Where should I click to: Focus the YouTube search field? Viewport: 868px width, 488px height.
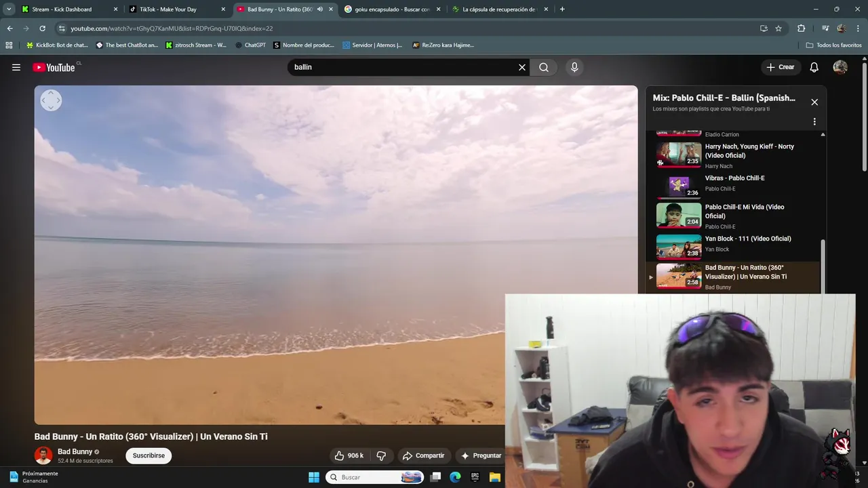(403, 67)
